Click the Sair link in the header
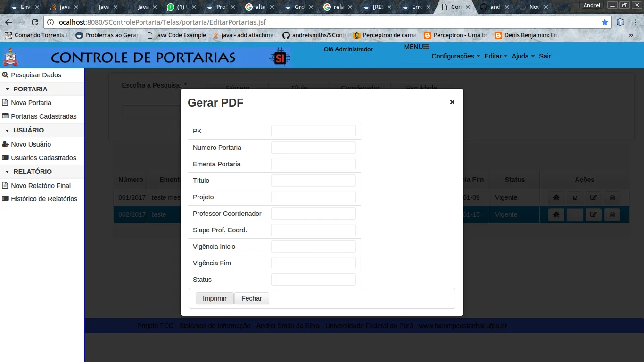The image size is (644, 362). [545, 56]
